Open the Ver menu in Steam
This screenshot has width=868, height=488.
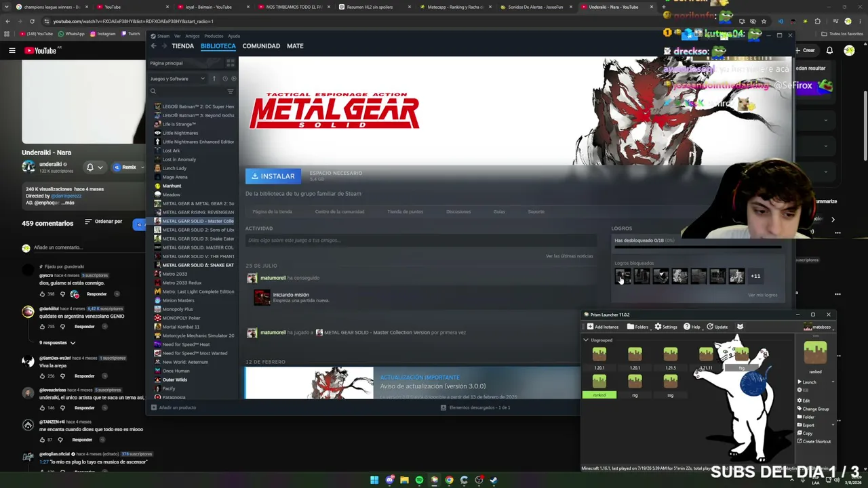tap(177, 36)
